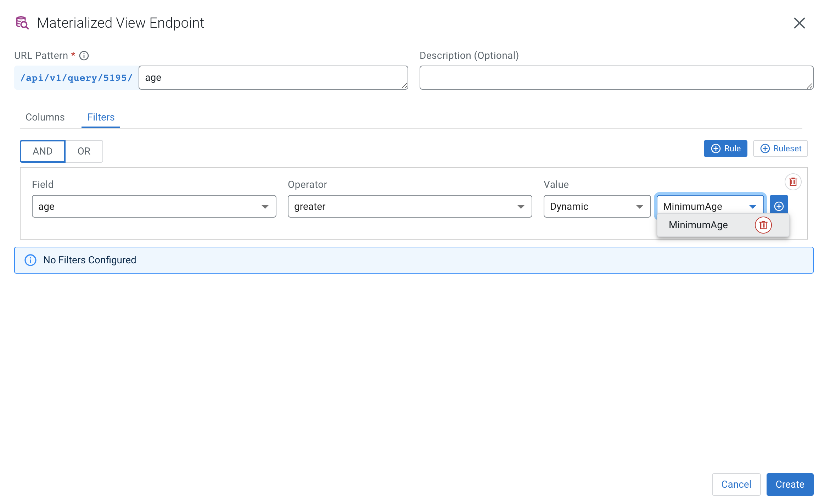Click the materialized view database icon
Image resolution: width=830 pixels, height=504 pixels.
[x=22, y=23]
